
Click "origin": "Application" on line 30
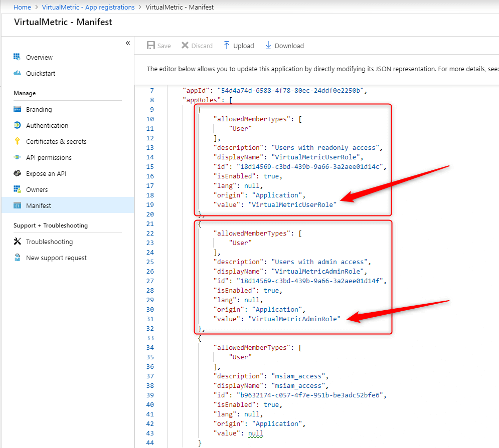pos(259,309)
